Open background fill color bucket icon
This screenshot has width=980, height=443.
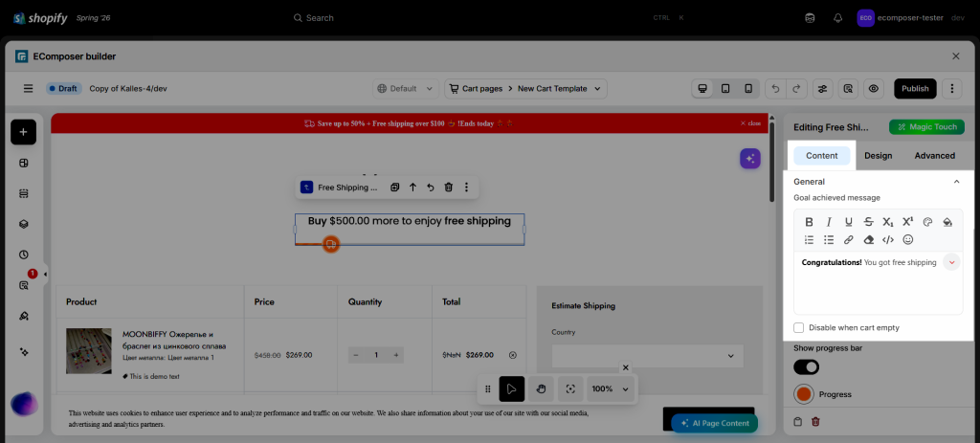pos(947,222)
